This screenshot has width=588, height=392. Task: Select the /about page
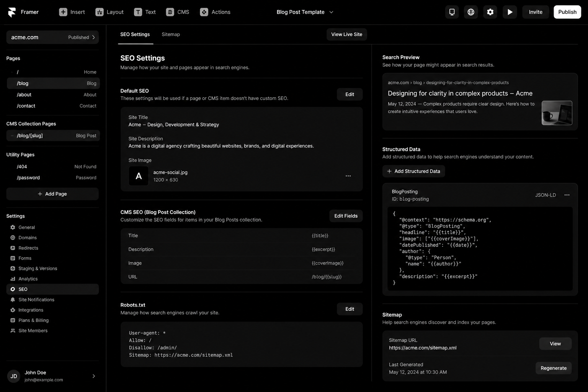(x=53, y=95)
